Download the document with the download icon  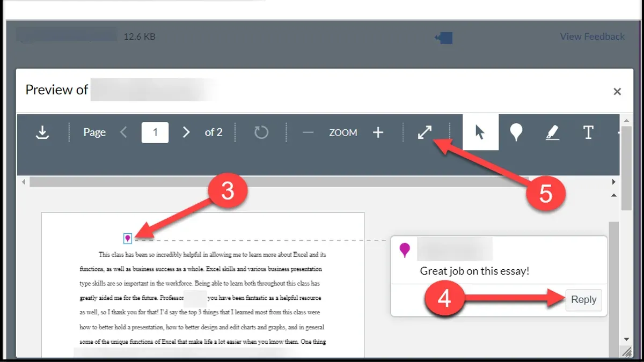click(x=42, y=132)
